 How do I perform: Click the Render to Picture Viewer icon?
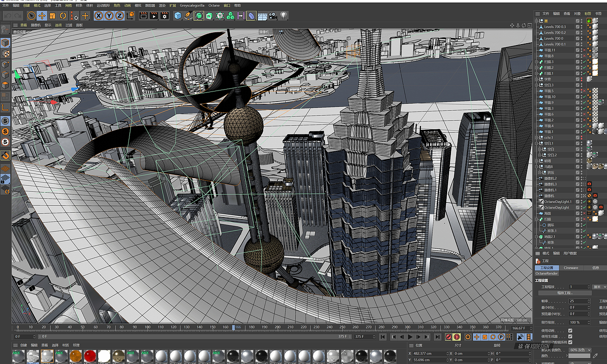(154, 16)
